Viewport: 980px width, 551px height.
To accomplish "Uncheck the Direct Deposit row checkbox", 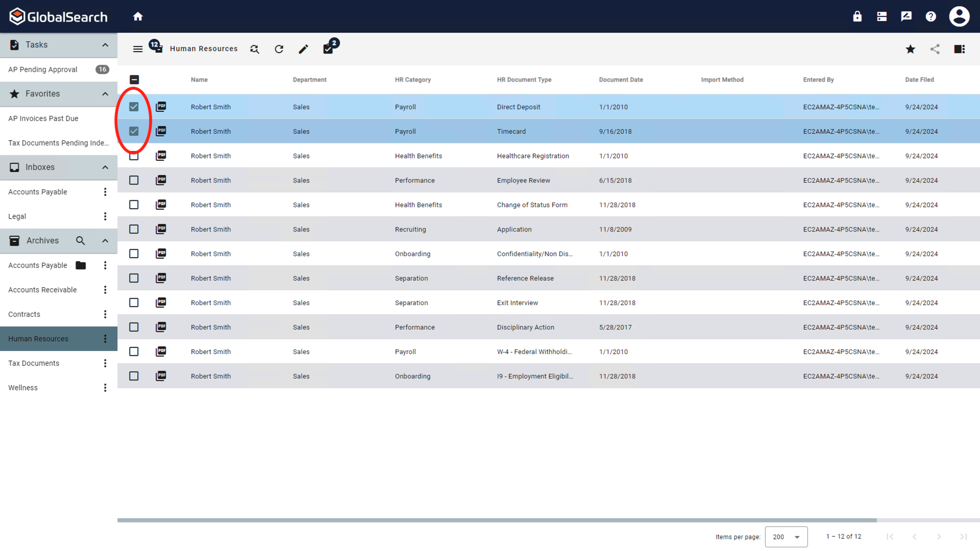I will [x=134, y=107].
